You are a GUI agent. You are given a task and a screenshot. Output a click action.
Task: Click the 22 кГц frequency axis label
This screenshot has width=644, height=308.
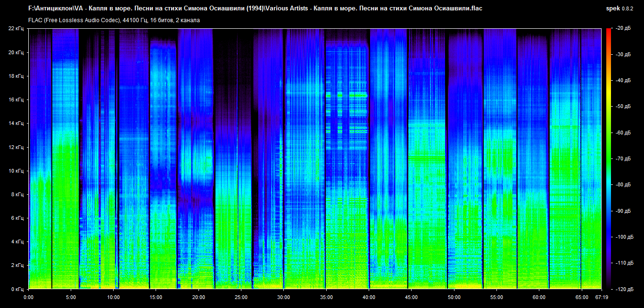coord(16,29)
